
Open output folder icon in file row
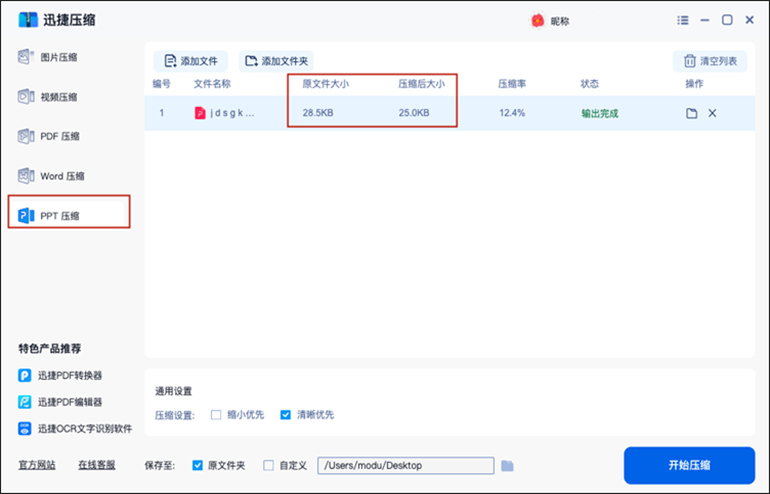pos(691,113)
